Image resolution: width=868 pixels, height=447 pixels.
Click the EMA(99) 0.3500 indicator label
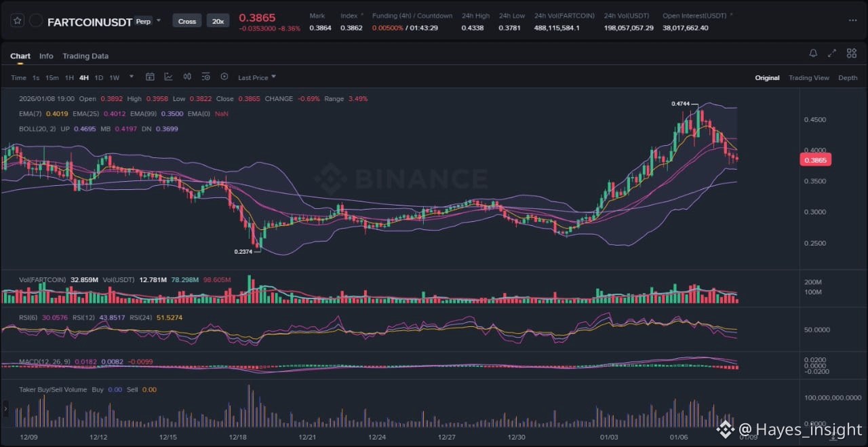click(157, 114)
